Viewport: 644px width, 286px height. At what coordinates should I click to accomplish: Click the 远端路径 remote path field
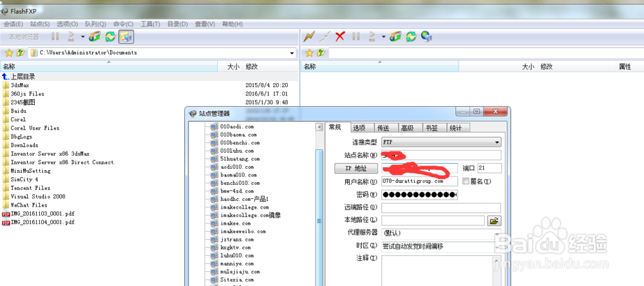[441, 207]
